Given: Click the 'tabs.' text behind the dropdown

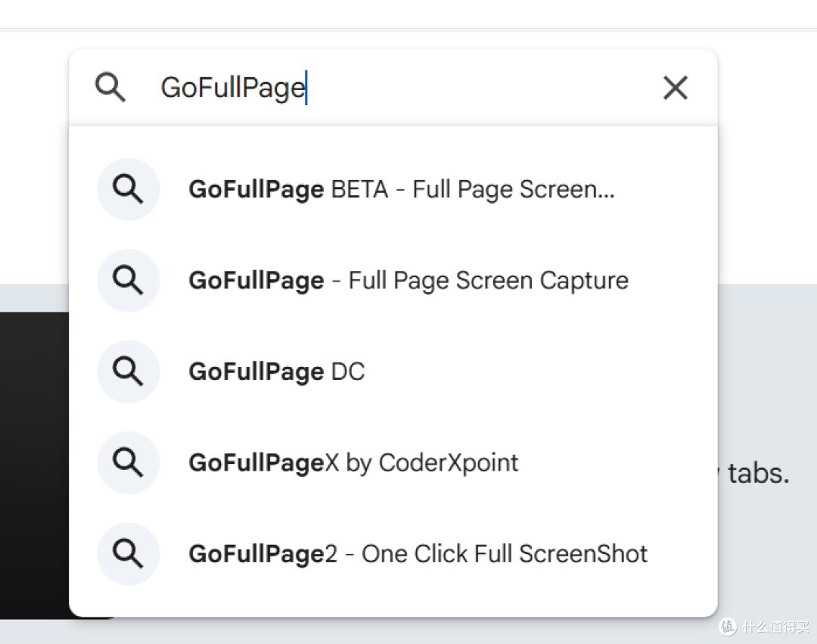Looking at the screenshot, I should click(759, 473).
